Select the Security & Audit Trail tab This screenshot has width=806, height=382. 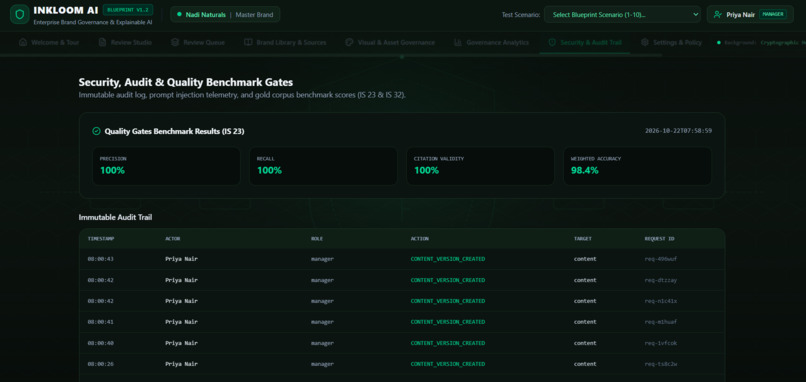[x=585, y=43]
